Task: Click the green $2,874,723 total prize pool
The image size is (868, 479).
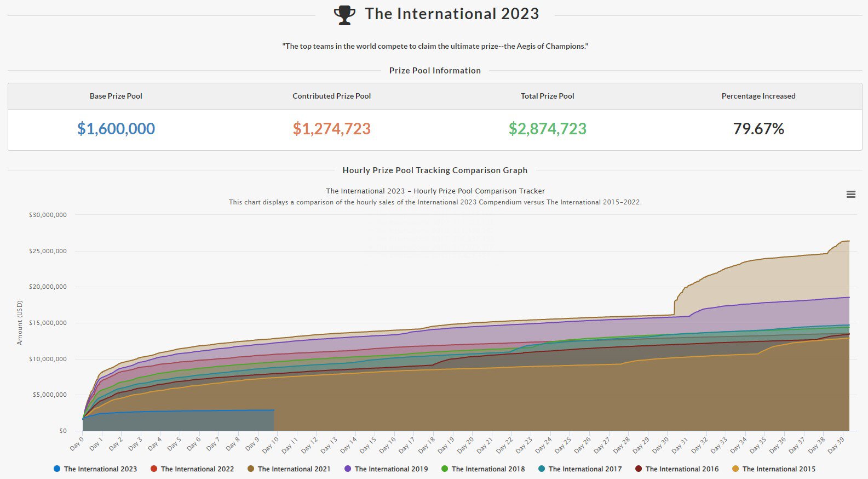Action: [x=547, y=129]
